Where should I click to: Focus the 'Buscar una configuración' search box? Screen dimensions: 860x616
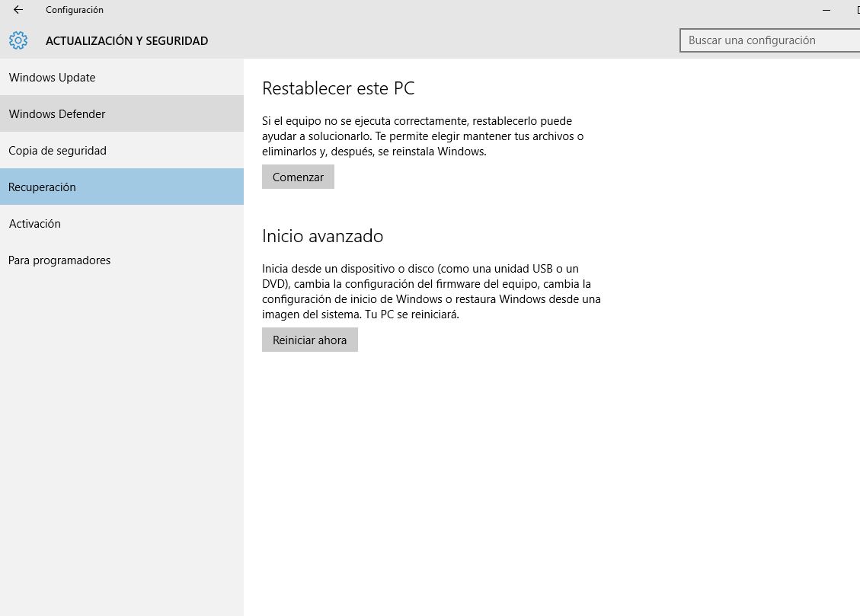(x=769, y=40)
